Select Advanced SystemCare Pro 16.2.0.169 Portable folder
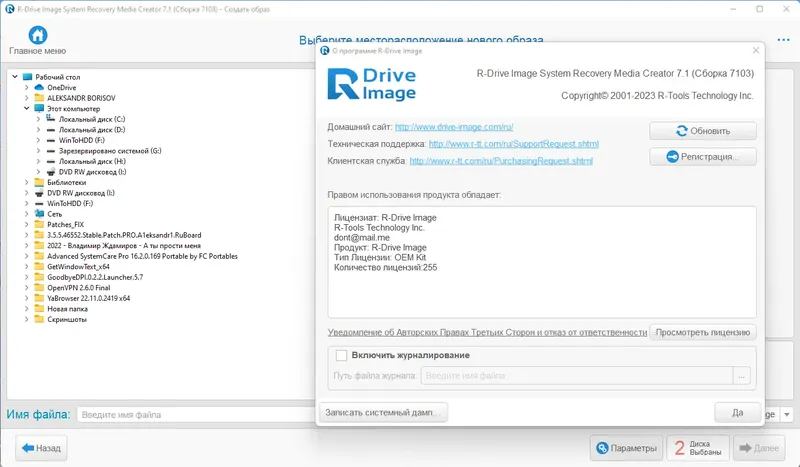 pyautogui.click(x=142, y=256)
